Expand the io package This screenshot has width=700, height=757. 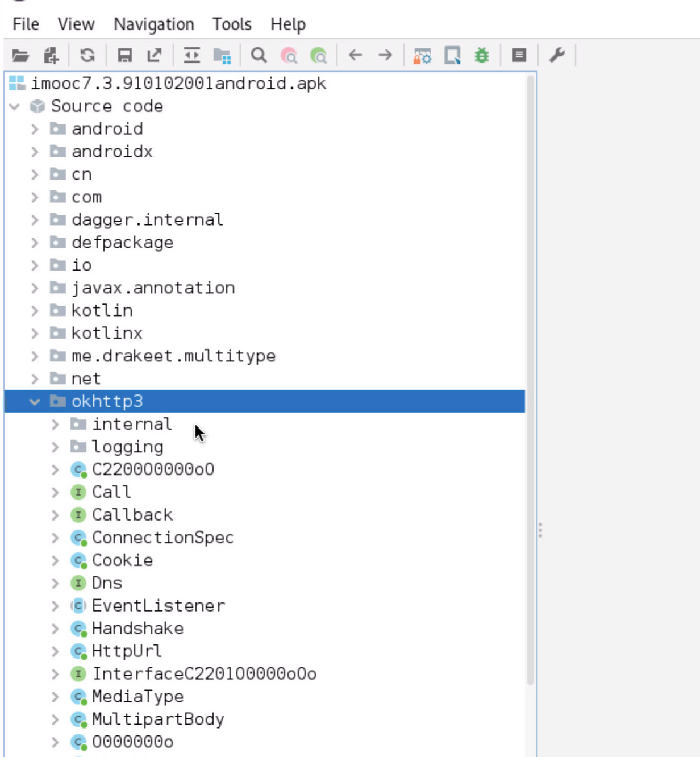click(35, 265)
